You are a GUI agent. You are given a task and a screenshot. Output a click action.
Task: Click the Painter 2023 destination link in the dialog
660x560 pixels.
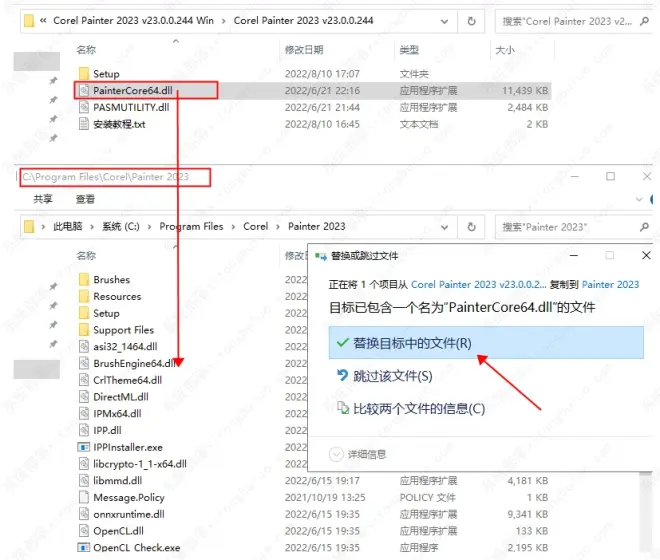tap(610, 285)
